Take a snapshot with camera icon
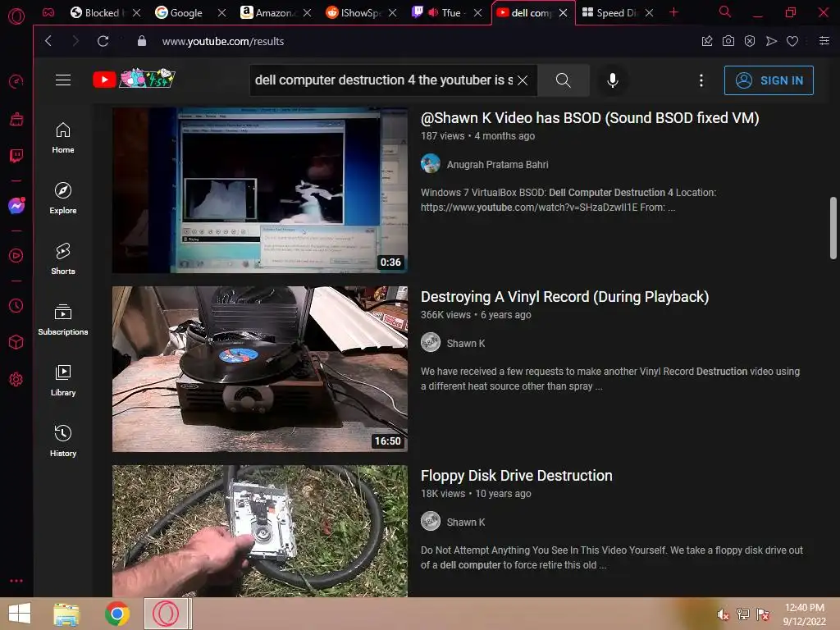The height and width of the screenshot is (630, 840). [x=728, y=41]
